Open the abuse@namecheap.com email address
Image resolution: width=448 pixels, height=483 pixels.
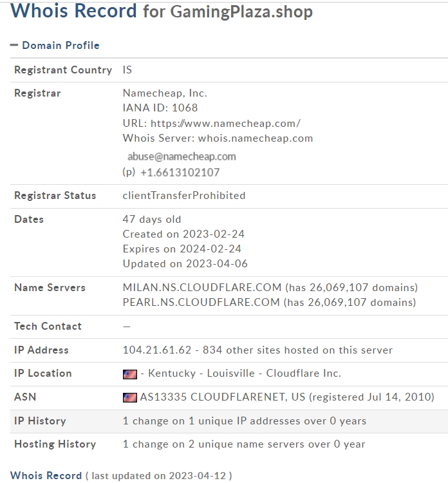(x=182, y=156)
